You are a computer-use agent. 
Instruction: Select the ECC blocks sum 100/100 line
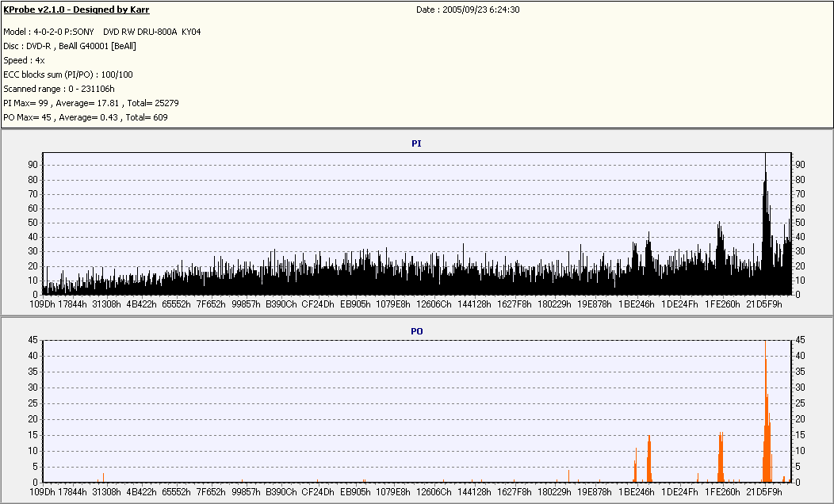(68, 75)
